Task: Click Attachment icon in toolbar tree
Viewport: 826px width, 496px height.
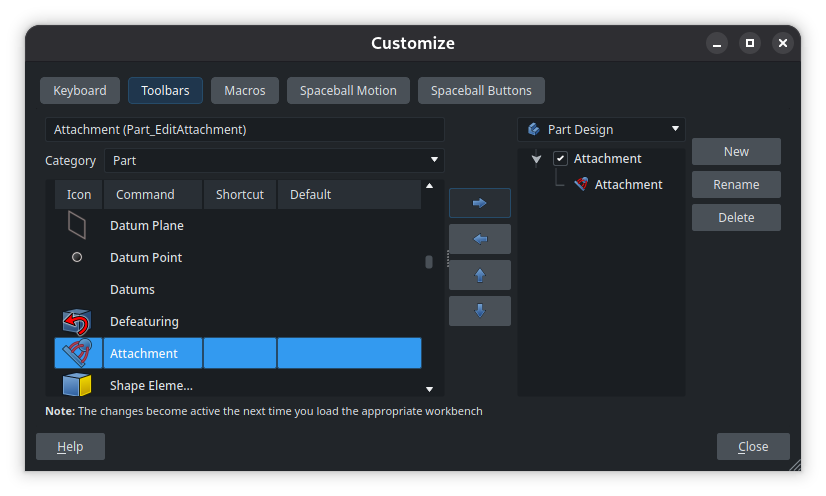Action: pyautogui.click(x=581, y=185)
